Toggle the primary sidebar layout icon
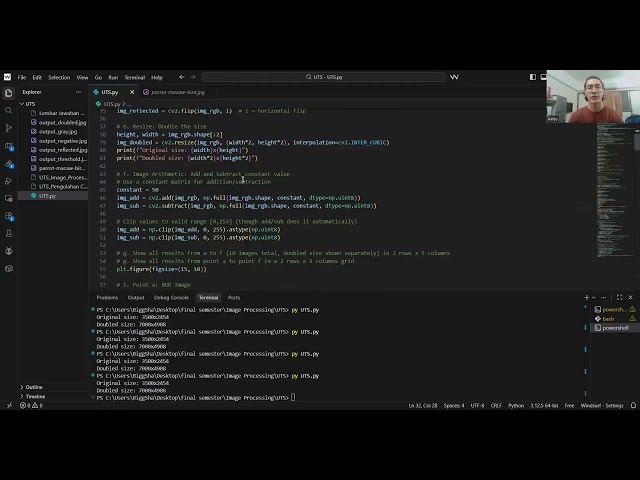This screenshot has height=480, width=640. coord(533,77)
